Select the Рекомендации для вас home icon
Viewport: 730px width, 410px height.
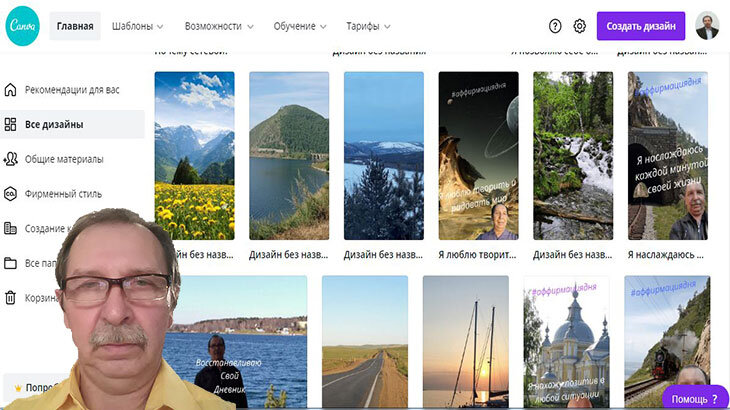(x=10, y=89)
